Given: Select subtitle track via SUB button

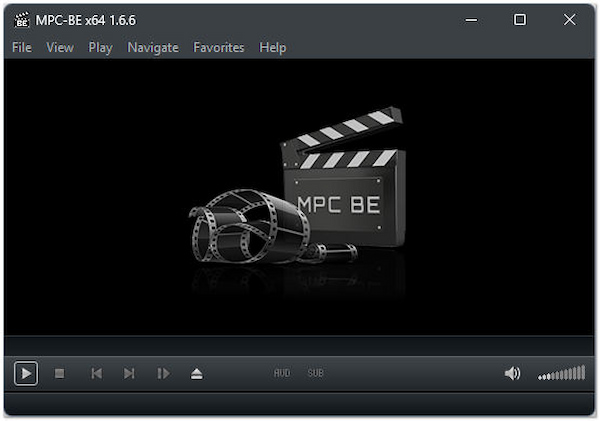Looking at the screenshot, I should pos(316,373).
